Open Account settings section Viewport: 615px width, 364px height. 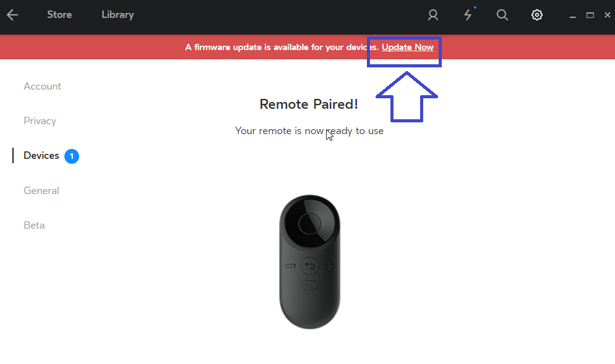tap(42, 86)
